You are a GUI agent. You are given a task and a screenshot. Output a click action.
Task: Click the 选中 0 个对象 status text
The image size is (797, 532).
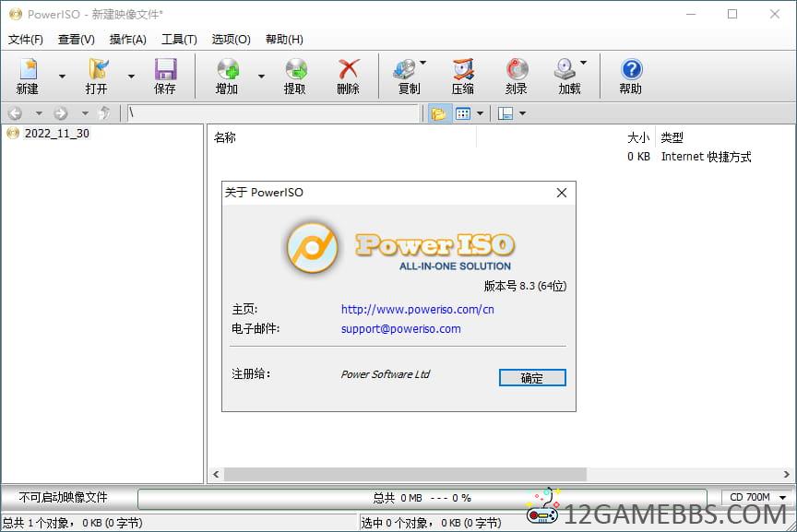click(x=431, y=523)
